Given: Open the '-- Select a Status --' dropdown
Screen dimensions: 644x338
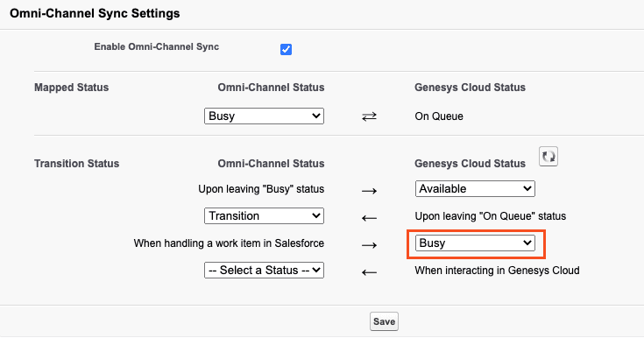Looking at the screenshot, I should point(264,270).
